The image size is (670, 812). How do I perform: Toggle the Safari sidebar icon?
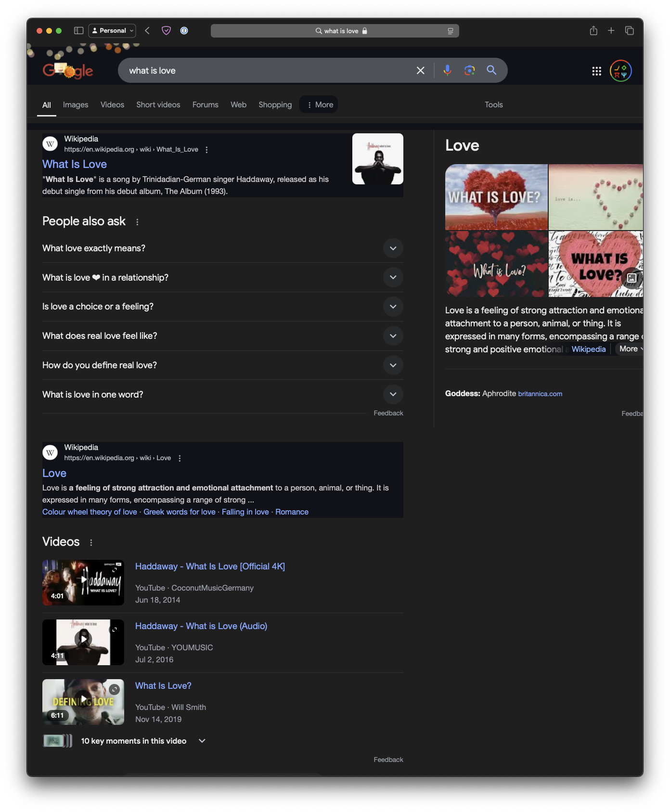coord(78,31)
